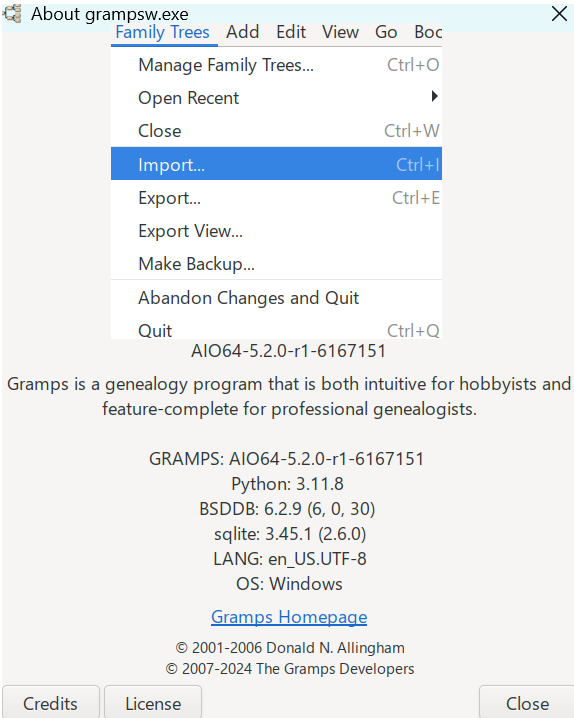Open the Go menu
The height and width of the screenshot is (718, 574).
(386, 33)
